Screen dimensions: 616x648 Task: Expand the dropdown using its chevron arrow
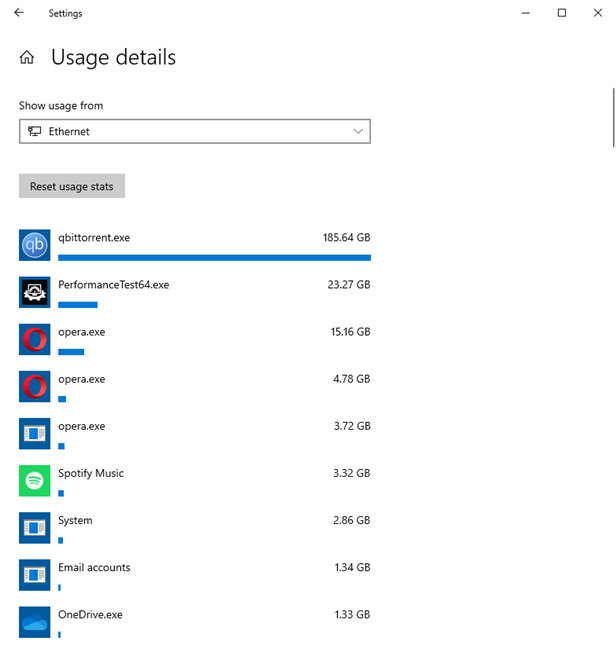tap(358, 131)
